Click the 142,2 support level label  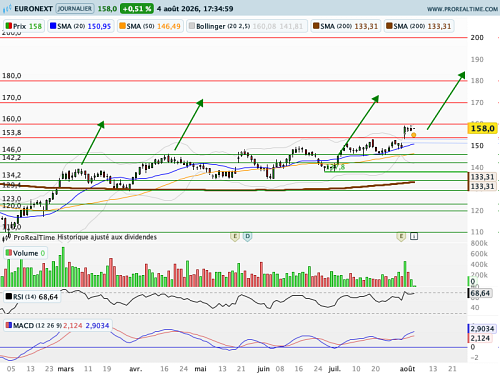pyautogui.click(x=12, y=157)
